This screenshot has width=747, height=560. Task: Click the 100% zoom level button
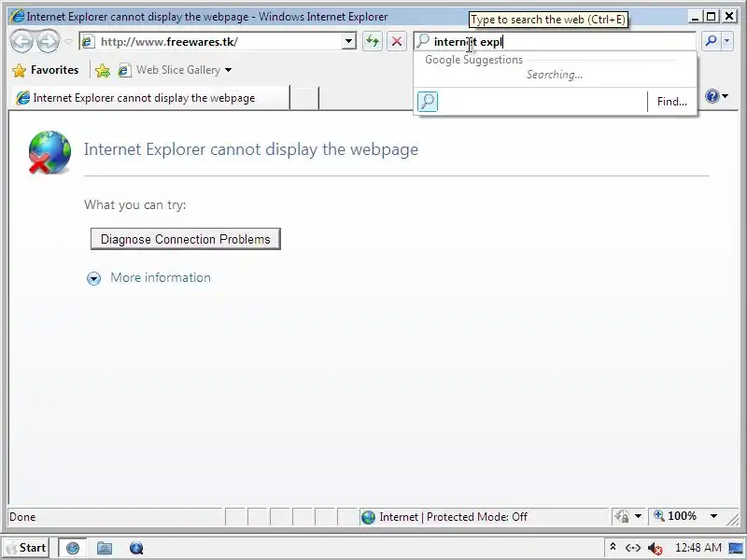coord(675,516)
